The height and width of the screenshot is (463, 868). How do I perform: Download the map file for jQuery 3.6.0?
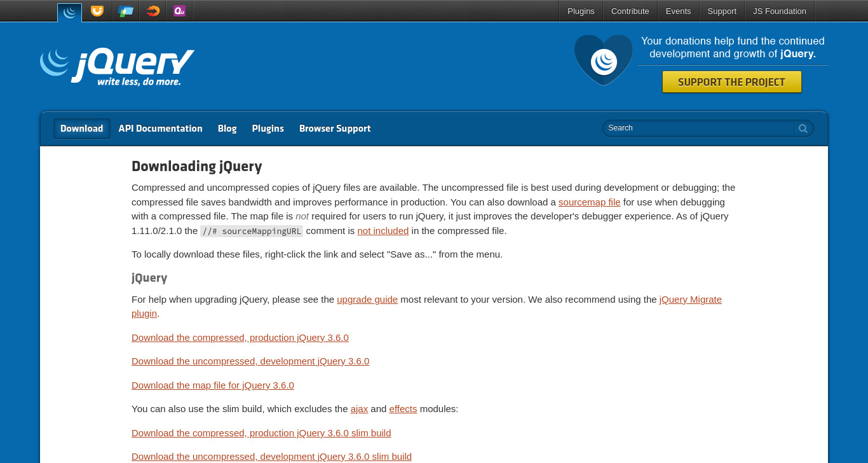point(213,385)
